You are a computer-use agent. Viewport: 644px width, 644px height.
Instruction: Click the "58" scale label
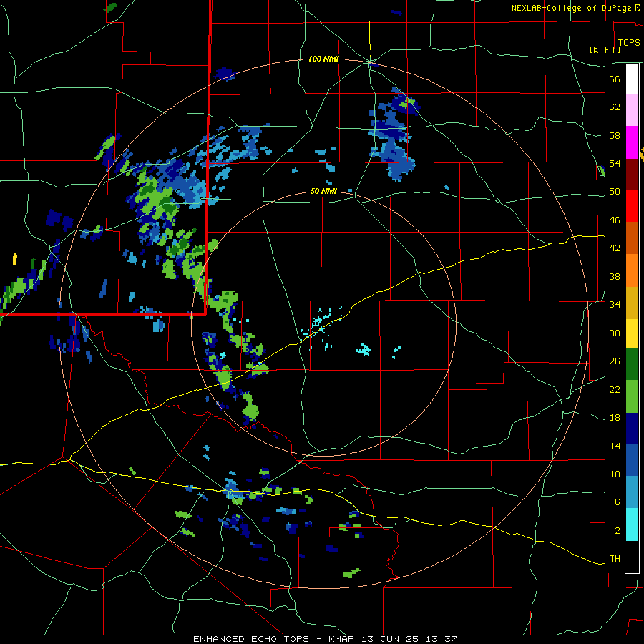(x=615, y=135)
